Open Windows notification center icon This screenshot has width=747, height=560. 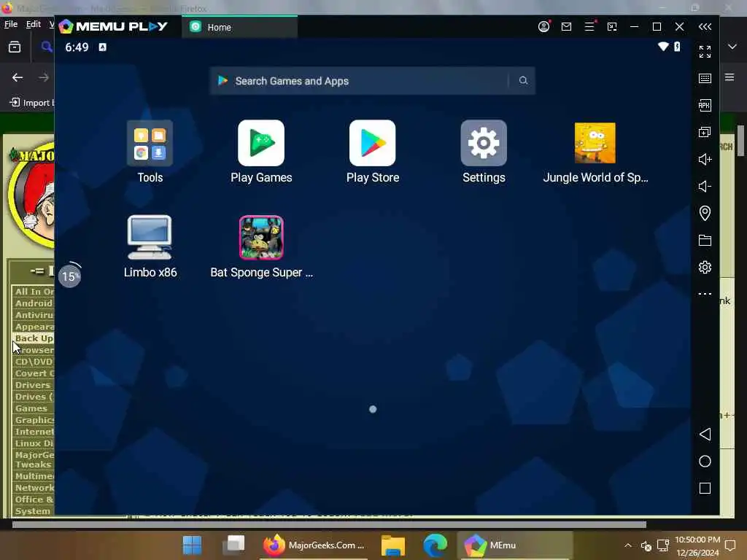click(730, 545)
